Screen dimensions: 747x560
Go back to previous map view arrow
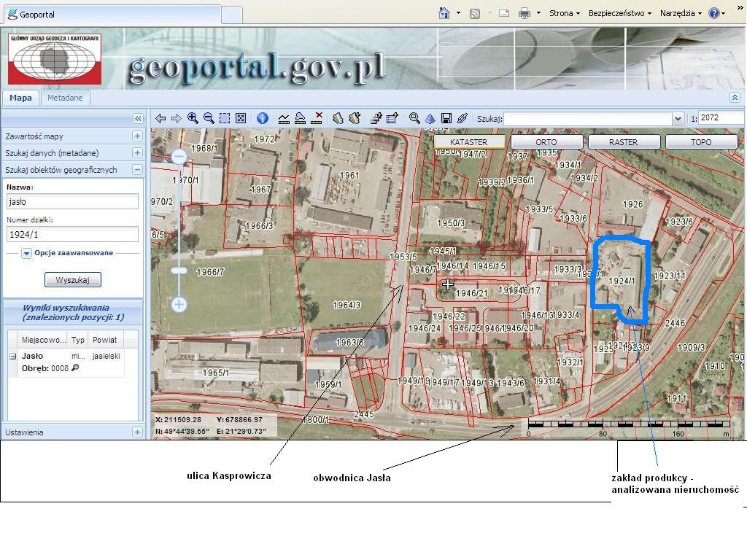pyautogui.click(x=160, y=118)
